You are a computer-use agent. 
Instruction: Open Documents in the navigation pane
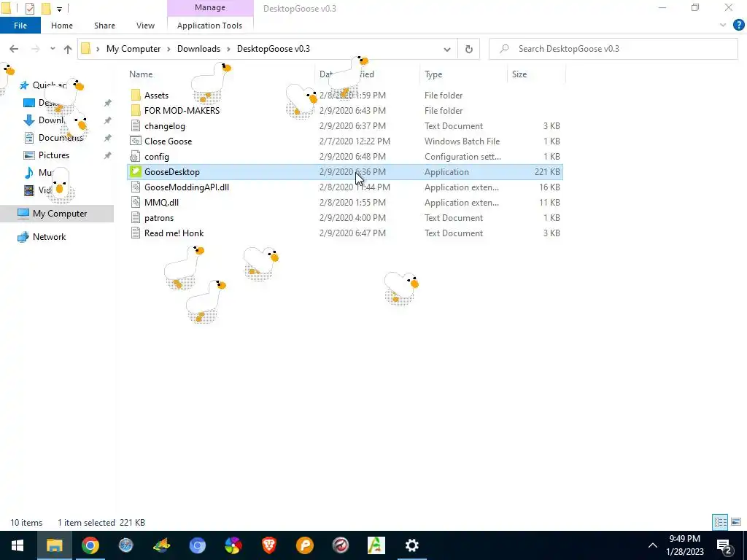click(61, 138)
